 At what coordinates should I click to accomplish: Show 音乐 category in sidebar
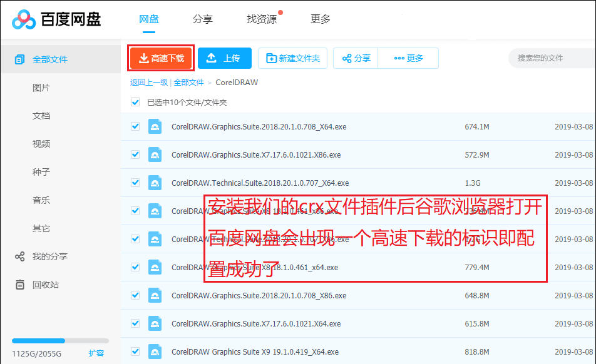coord(41,200)
